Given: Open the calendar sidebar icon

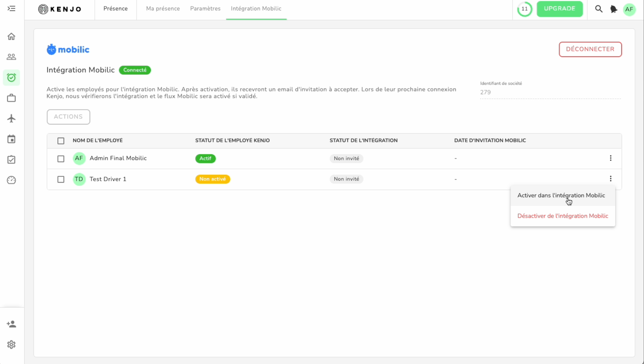Looking at the screenshot, I should pyautogui.click(x=12, y=139).
